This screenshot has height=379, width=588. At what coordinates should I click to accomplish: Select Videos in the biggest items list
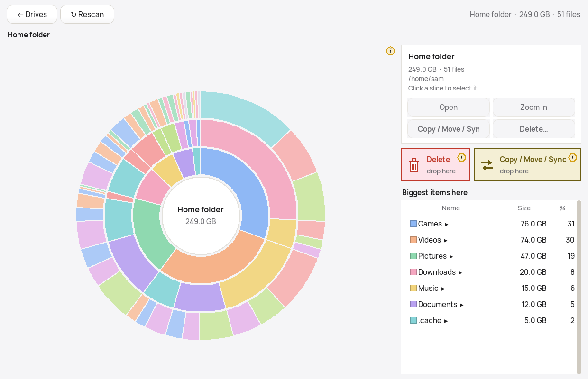coord(489,240)
